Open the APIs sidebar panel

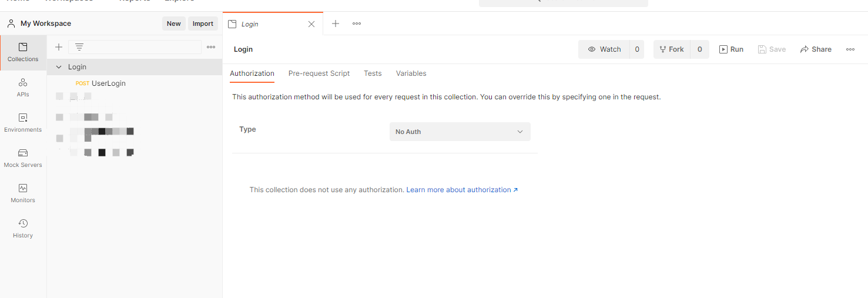[x=23, y=88]
